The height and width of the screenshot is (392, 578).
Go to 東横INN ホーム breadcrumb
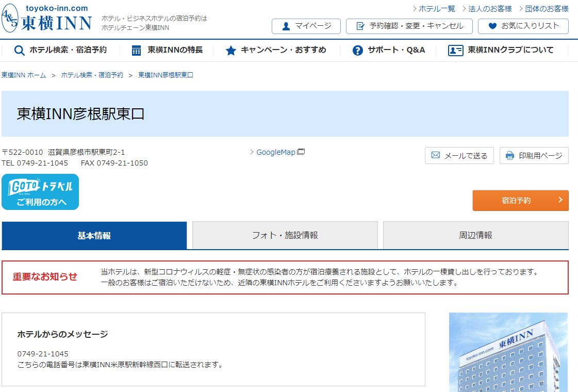[24, 75]
